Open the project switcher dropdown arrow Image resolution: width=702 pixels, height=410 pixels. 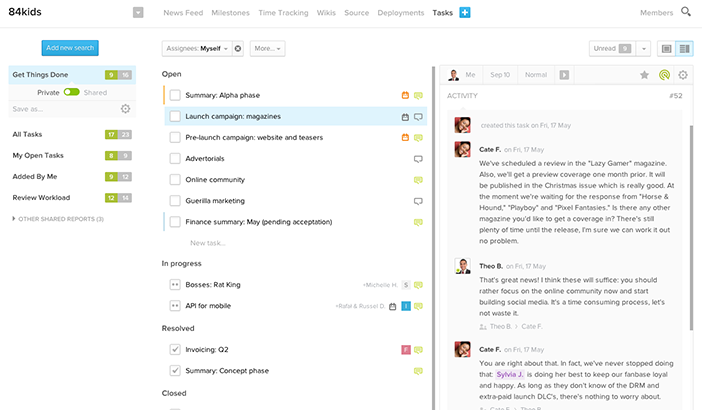coord(138,13)
